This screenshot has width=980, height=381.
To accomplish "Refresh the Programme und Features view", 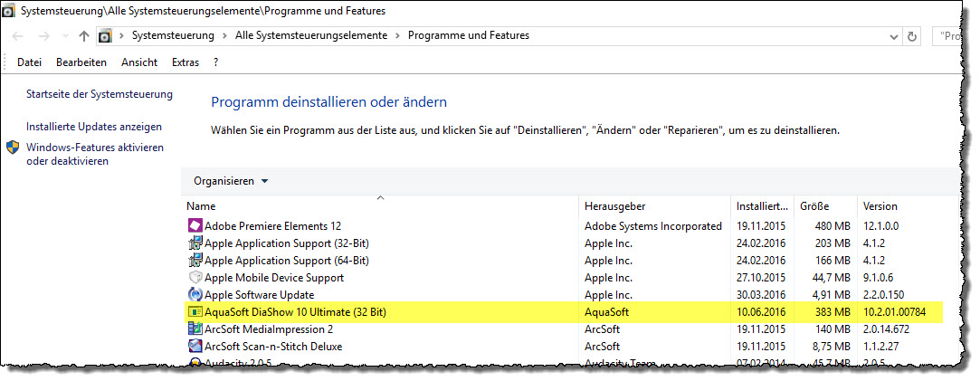I will pyautogui.click(x=912, y=36).
